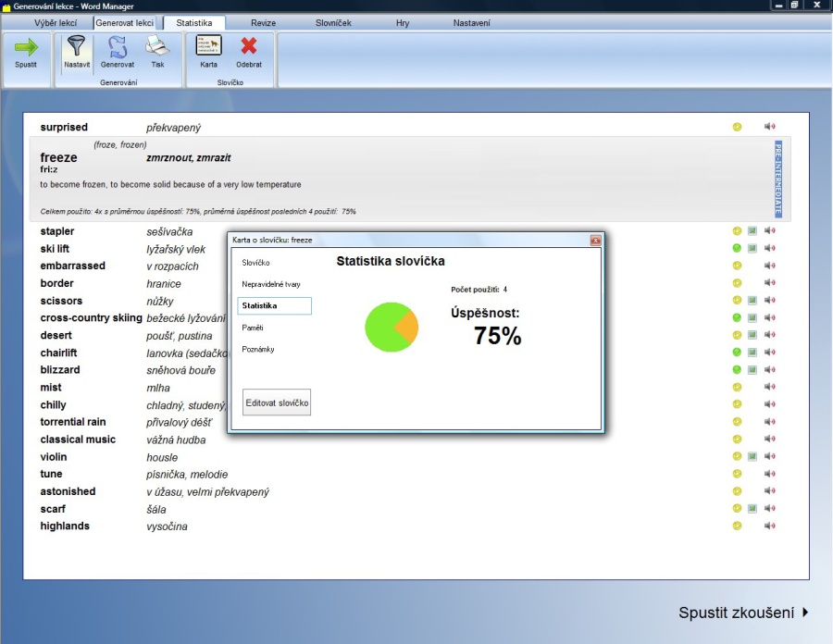
Task: Select Paměti section in word card
Action: 253,328
